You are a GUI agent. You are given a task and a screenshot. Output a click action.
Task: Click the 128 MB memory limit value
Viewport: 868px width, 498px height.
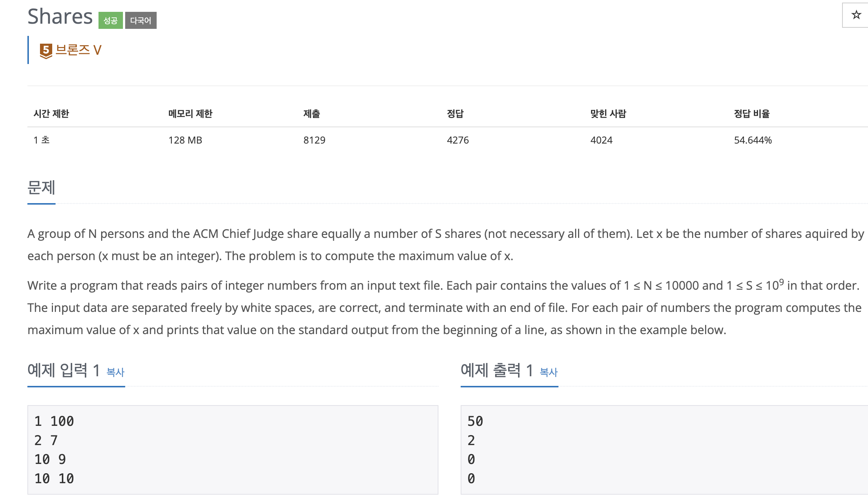186,140
